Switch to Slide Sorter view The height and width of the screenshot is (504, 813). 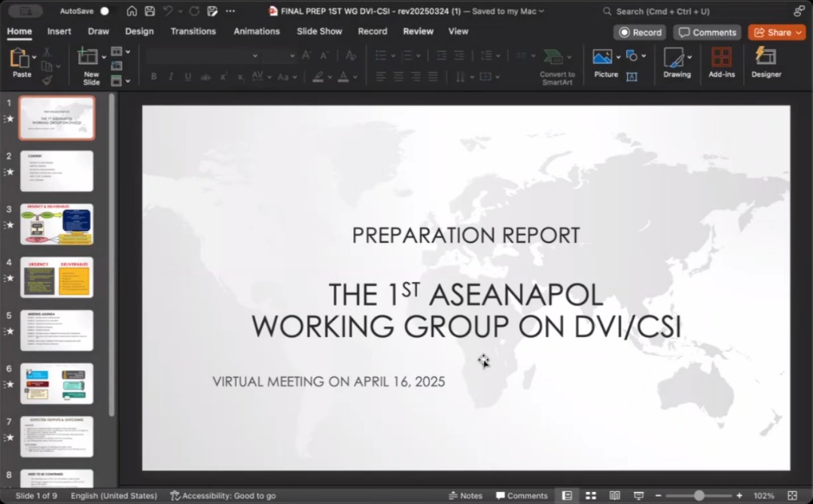point(591,496)
